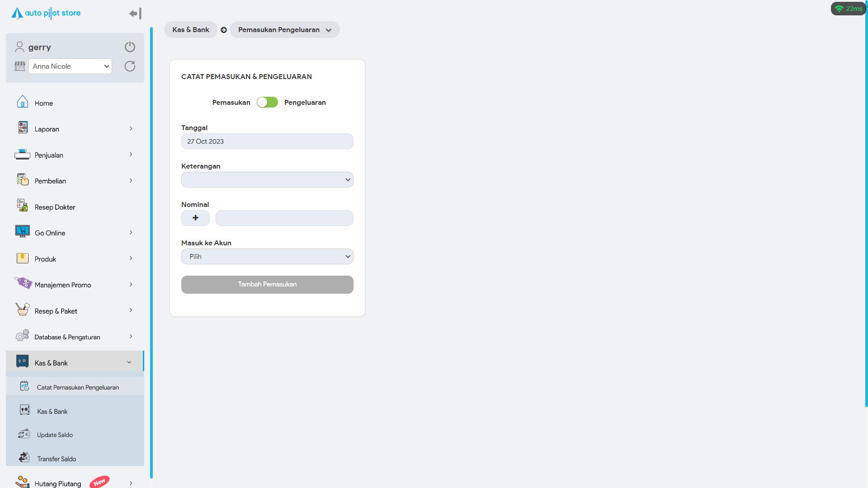Open the Keterangan dropdown
Image resolution: width=868 pixels, height=488 pixels.
point(267,180)
